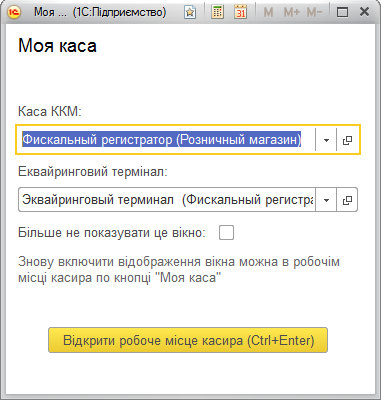Open the Еквайринговий термінал item form

(347, 200)
